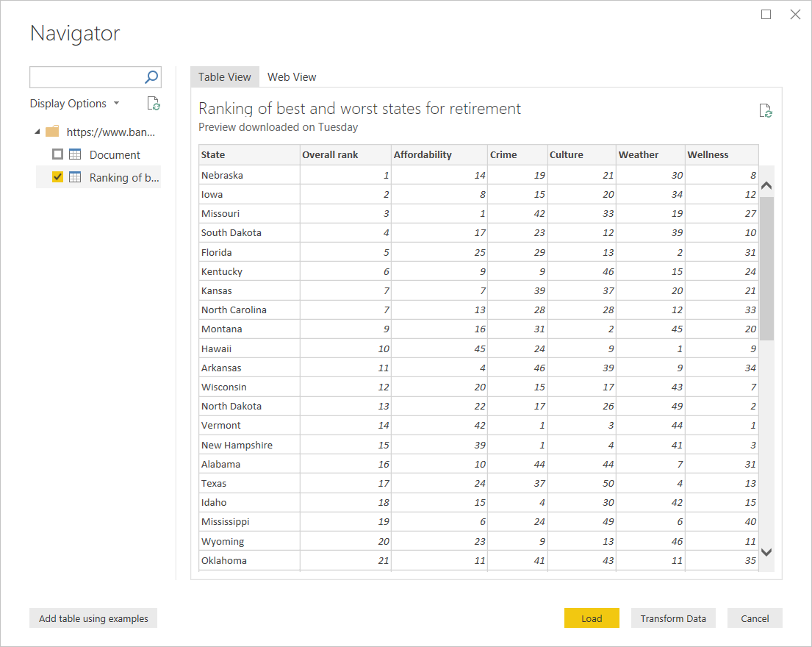
Task: Click the Transform Data button
Action: (673, 618)
